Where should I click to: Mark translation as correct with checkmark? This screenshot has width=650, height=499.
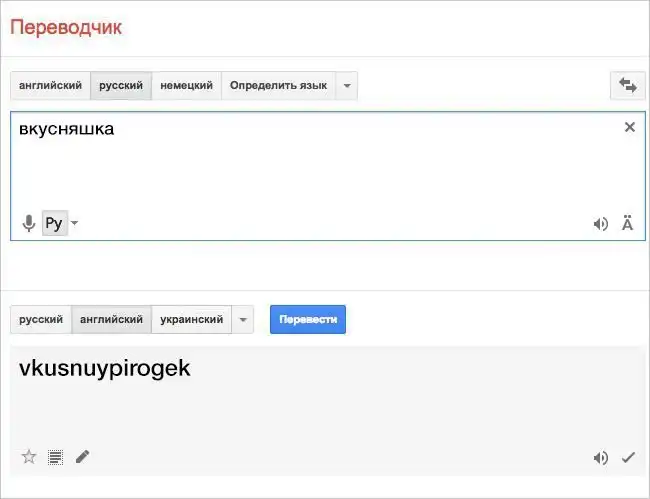pos(628,458)
